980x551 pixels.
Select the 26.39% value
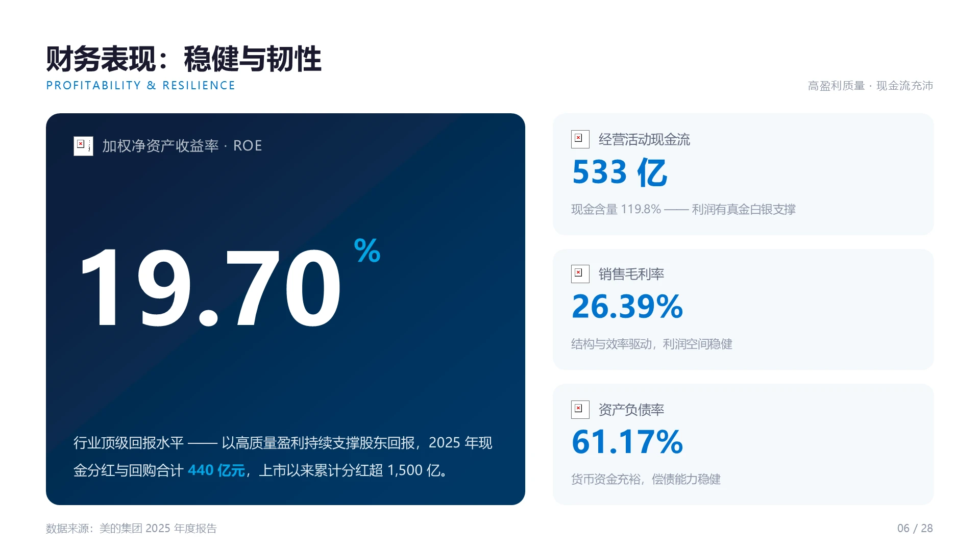tap(627, 307)
